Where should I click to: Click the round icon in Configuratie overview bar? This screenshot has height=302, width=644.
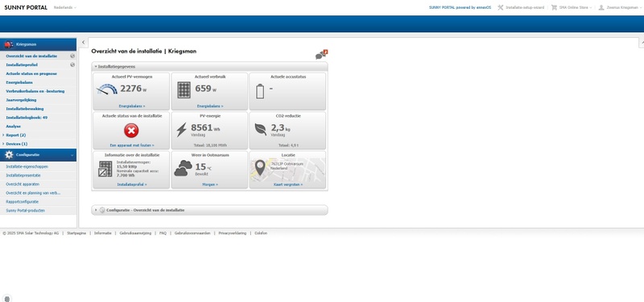click(x=102, y=210)
